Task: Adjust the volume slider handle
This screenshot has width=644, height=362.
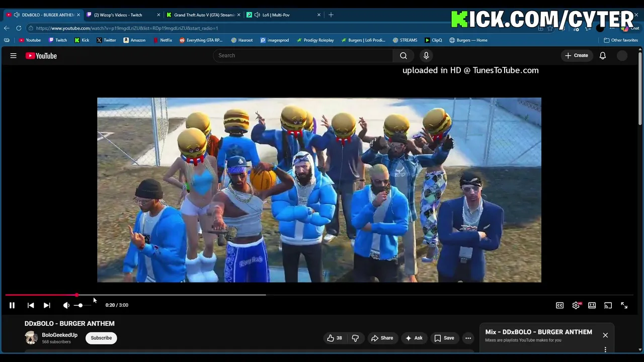Action: pos(80,305)
